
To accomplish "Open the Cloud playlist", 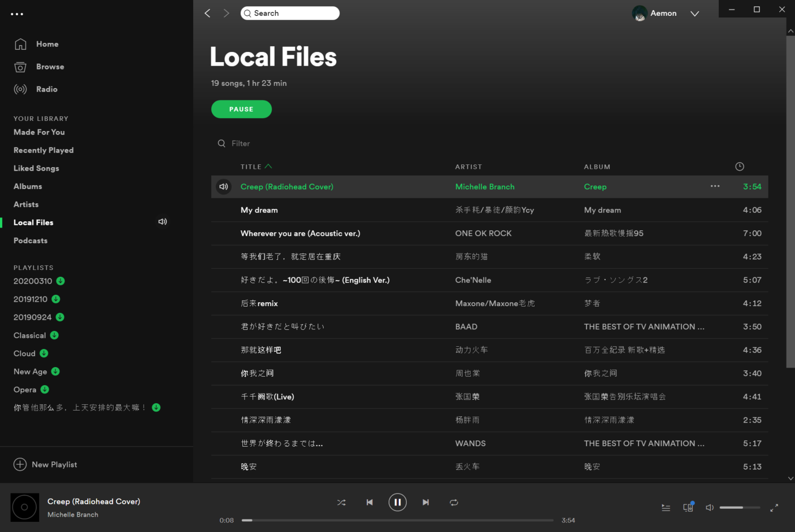I will pos(24,354).
